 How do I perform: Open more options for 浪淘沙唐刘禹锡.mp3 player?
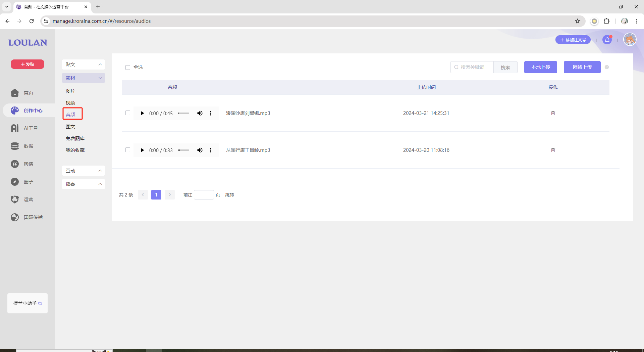coord(211,113)
